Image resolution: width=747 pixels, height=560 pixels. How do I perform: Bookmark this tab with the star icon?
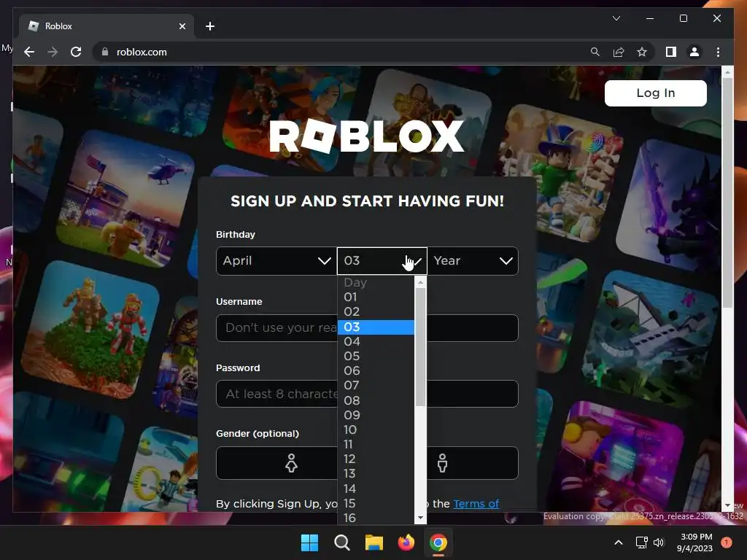tap(642, 52)
